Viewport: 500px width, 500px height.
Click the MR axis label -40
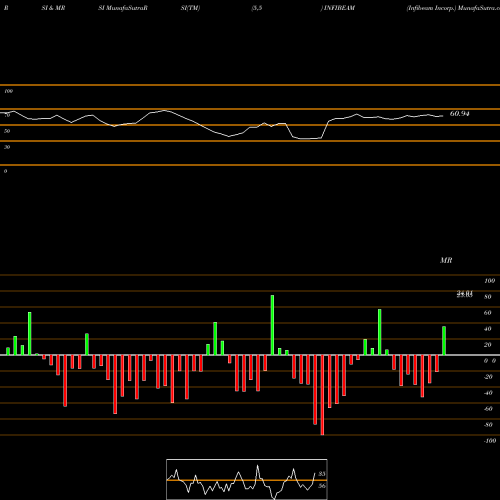click(488, 393)
